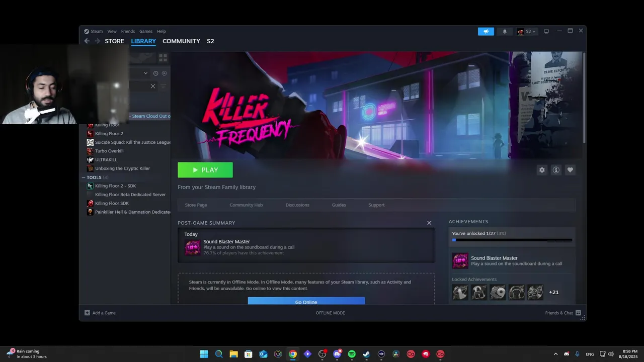Open the View menu

(112, 31)
